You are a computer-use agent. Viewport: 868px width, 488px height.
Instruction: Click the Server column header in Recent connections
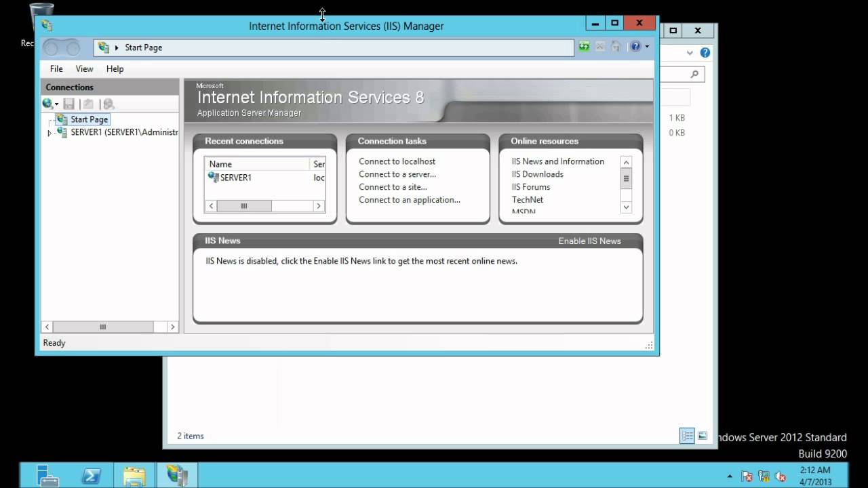pyautogui.click(x=318, y=164)
